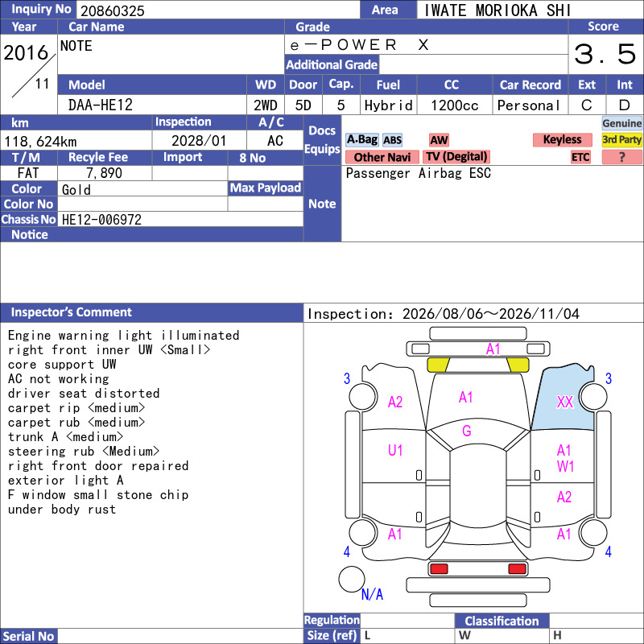644x644 pixels.
Task: Click the model code DAA-HE12
Action: 100,105
